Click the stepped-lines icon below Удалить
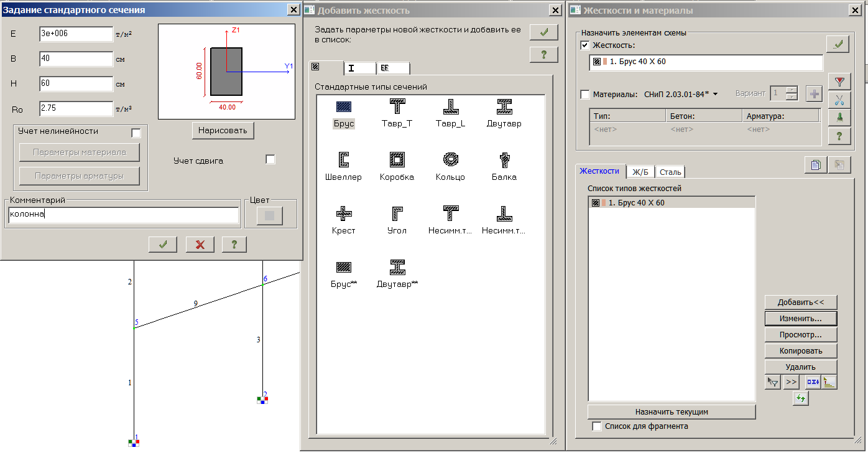 (829, 382)
